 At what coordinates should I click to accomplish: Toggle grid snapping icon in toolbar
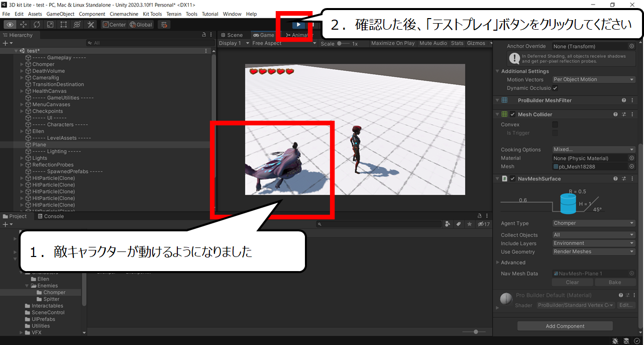pos(164,25)
